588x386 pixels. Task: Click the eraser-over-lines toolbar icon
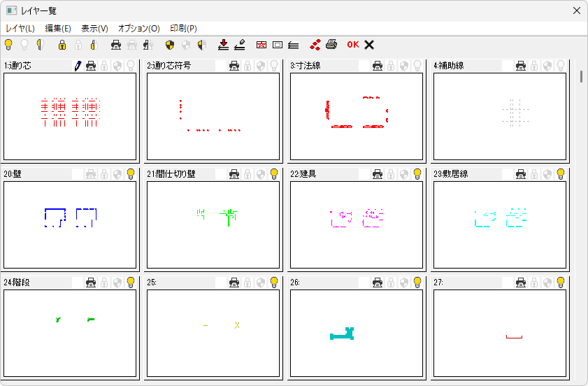[240, 45]
